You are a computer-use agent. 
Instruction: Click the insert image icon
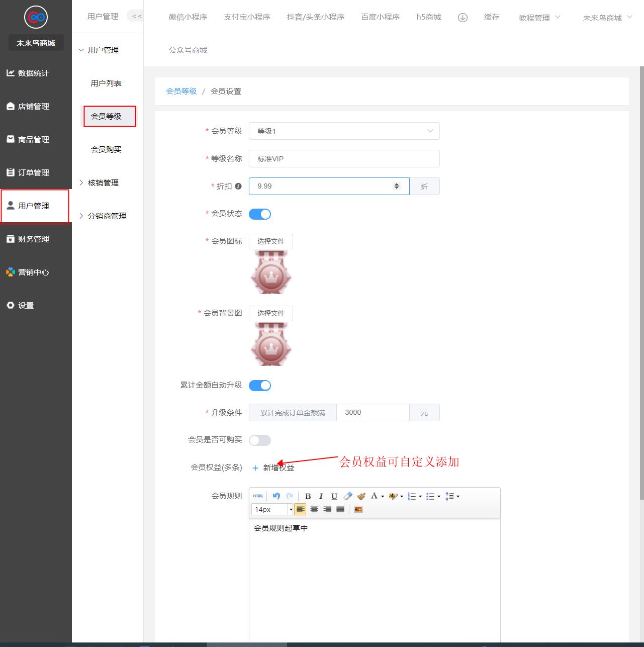click(358, 509)
